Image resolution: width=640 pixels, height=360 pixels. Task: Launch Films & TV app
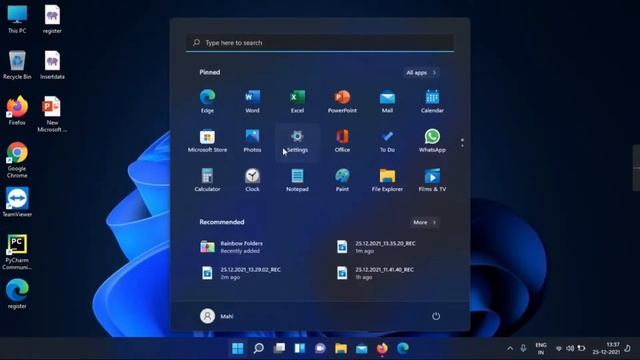tap(432, 180)
